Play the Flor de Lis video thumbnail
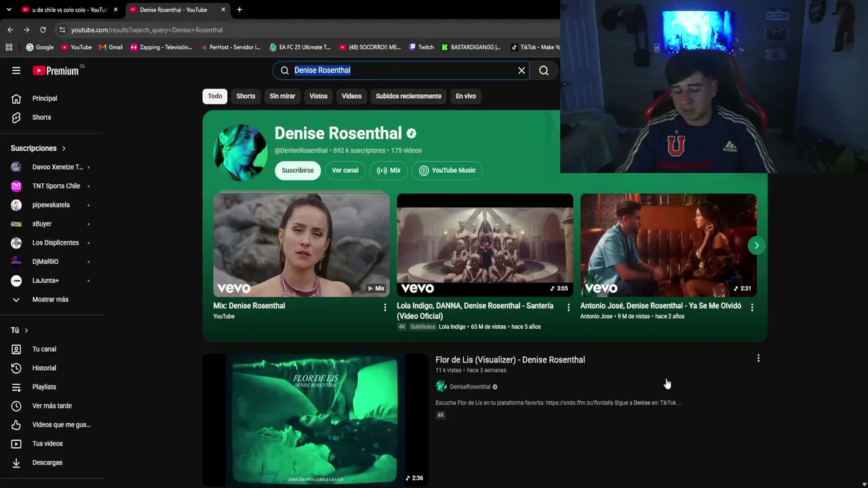868x488 pixels. tap(315, 420)
